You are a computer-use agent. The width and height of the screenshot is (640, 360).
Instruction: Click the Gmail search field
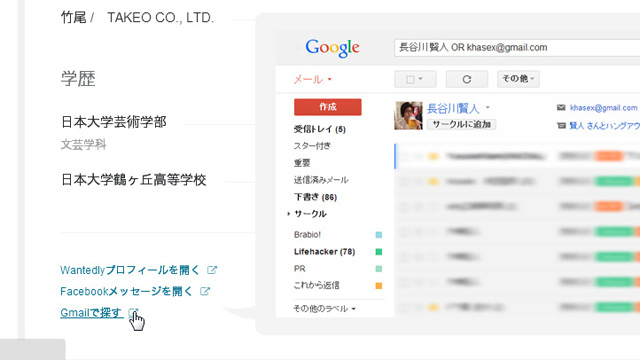(517, 47)
